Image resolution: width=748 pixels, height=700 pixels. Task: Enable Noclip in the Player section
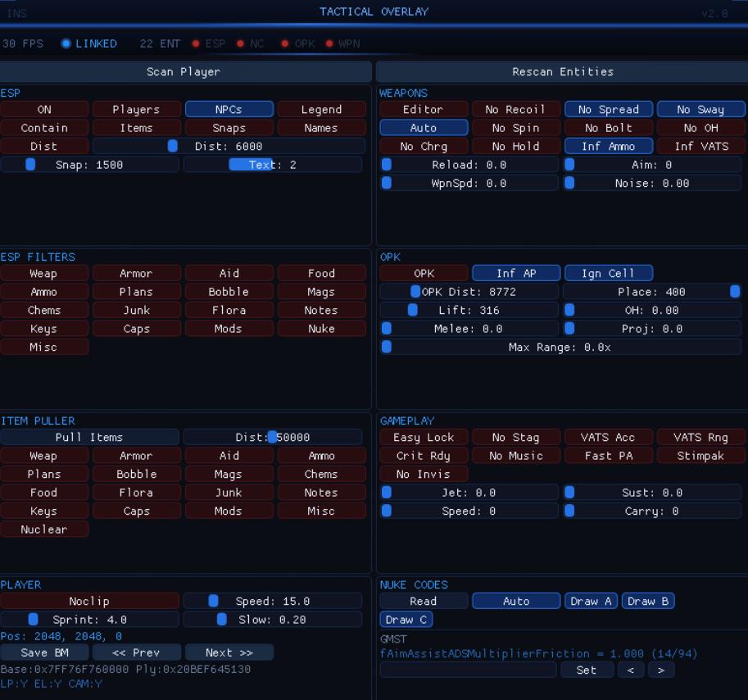click(89, 601)
